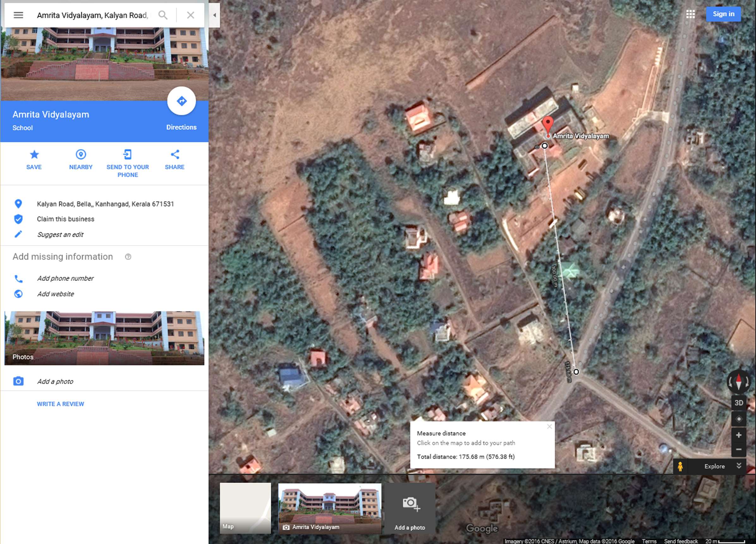Click the measure path start point

tap(544, 146)
